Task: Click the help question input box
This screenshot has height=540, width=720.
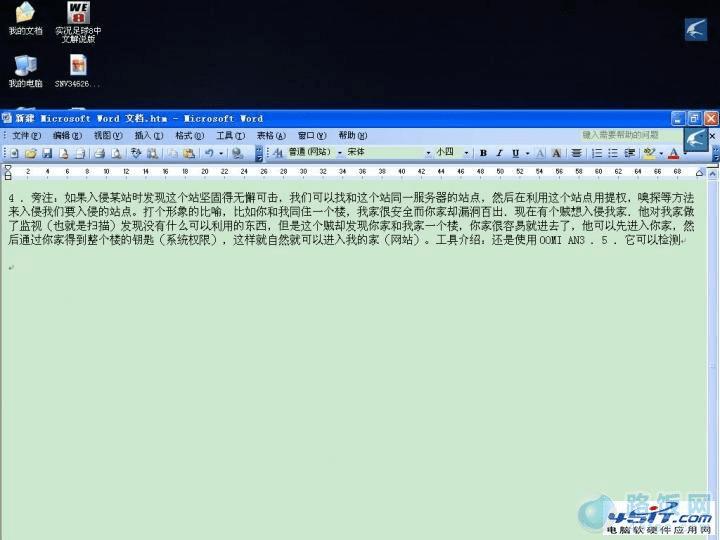Action: (630, 135)
